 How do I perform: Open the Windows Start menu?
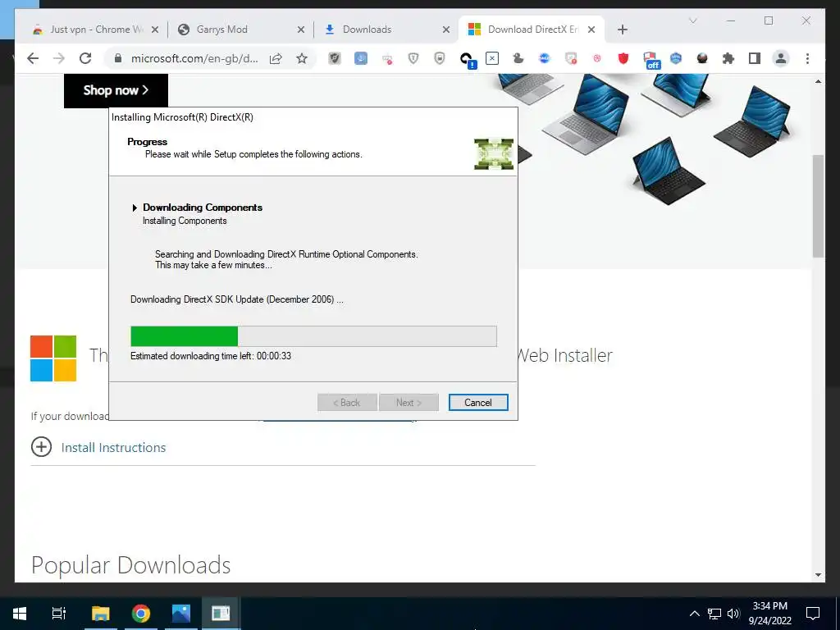20,614
